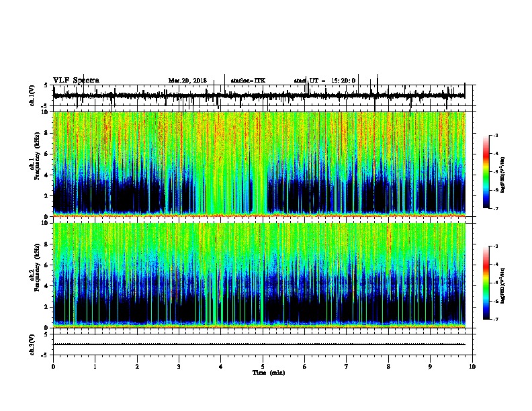The height and width of the screenshot is (411, 532).
Task: Click the ch.1 color bar '-3' label
Action: coord(496,135)
